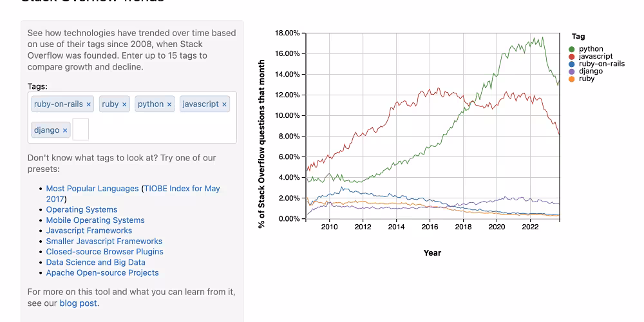644x322 pixels.
Task: Click the 2016 x-axis label
Action: 430,227
